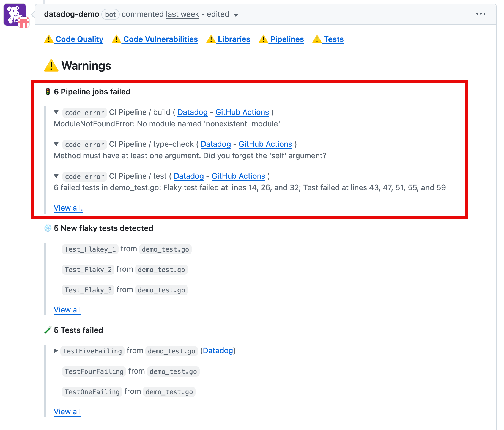Click demo_test.go beside TestOneFailing

169,392
